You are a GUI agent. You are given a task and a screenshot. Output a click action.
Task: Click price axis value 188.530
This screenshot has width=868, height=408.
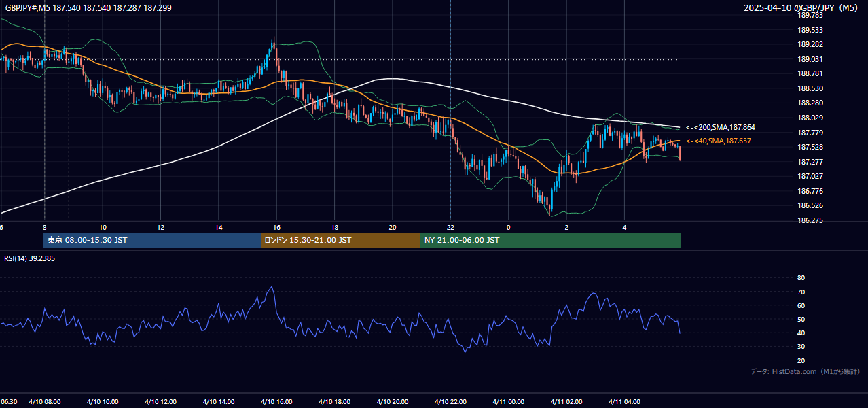[810, 88]
